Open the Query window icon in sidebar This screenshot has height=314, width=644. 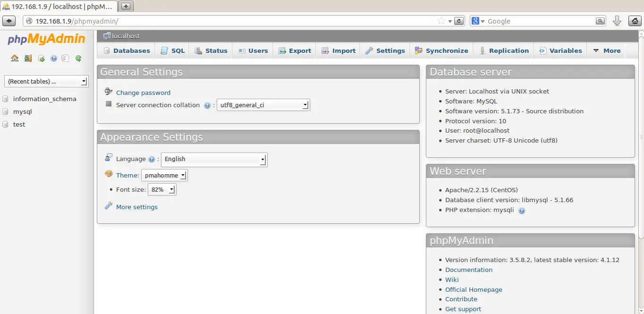[x=41, y=58]
